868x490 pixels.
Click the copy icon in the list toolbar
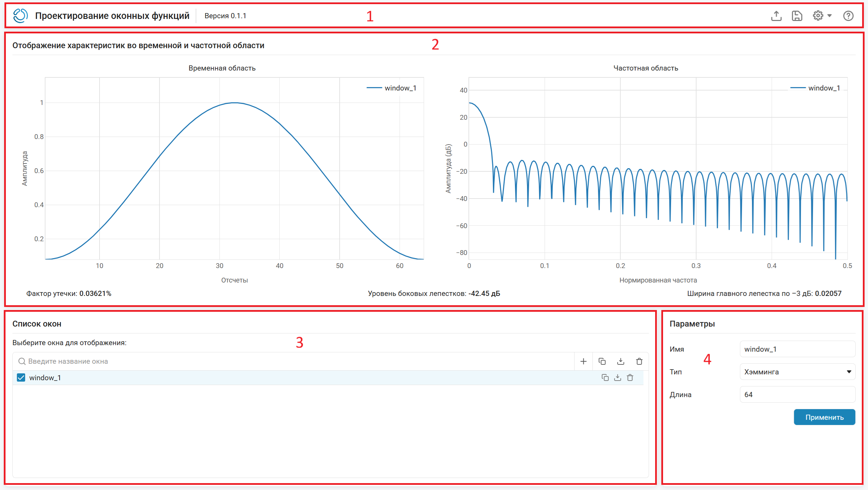coord(602,361)
